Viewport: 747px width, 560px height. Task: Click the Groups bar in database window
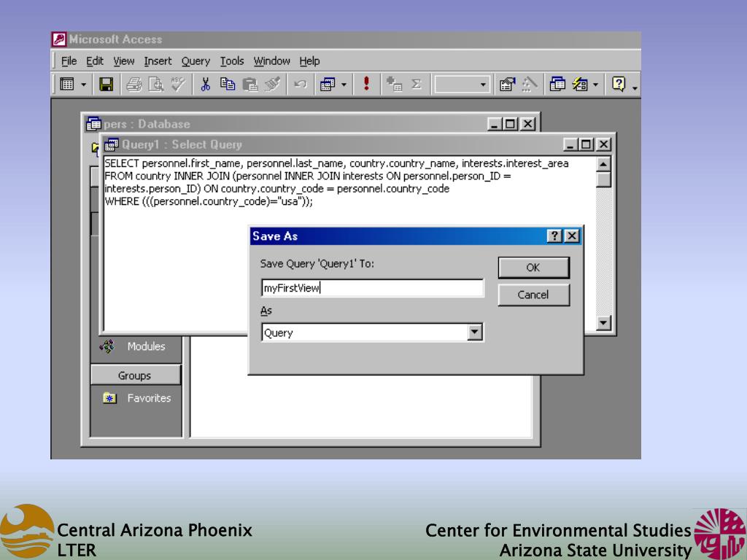pos(135,376)
